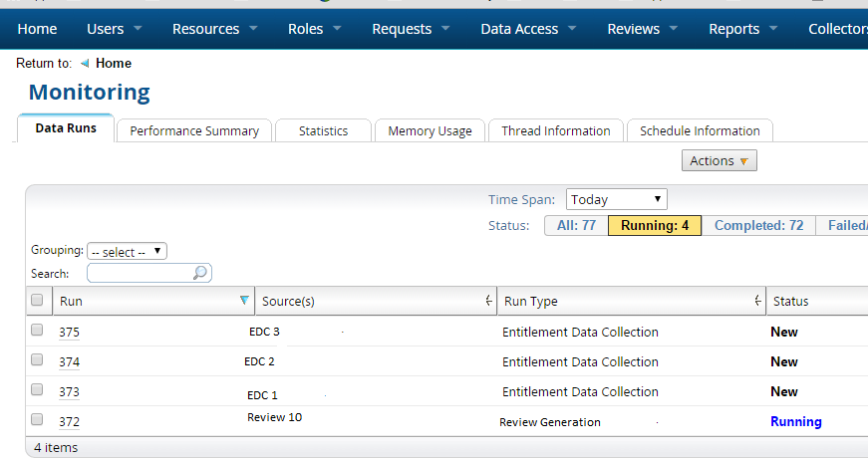Expand the Actions dropdown button
Viewport: 868px width, 459px height.
(x=719, y=160)
